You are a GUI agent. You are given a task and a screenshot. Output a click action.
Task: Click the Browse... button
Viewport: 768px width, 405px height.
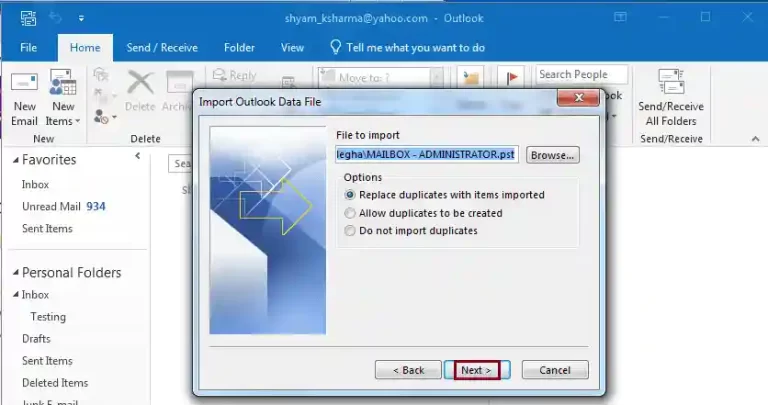[552, 155]
